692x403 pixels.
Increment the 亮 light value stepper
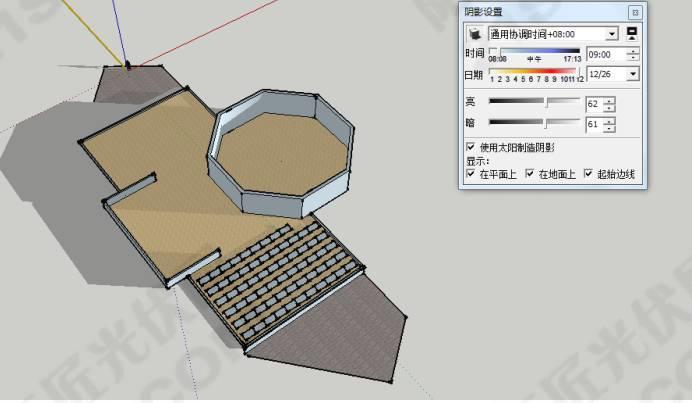pos(610,100)
